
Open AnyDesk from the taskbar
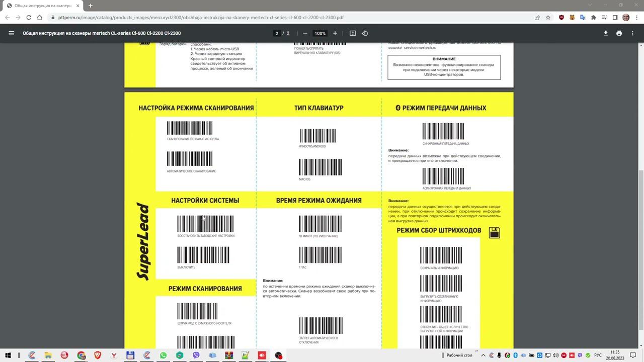pyautogui.click(x=262, y=355)
